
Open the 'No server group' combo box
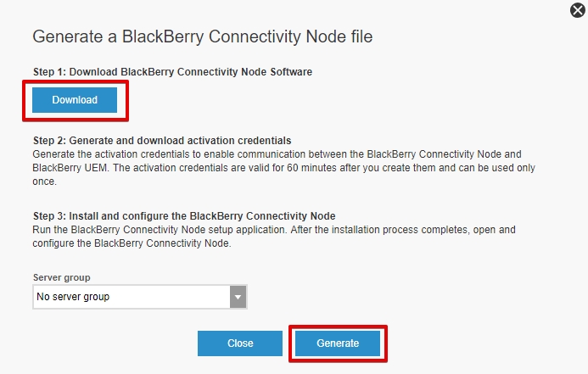point(132,297)
